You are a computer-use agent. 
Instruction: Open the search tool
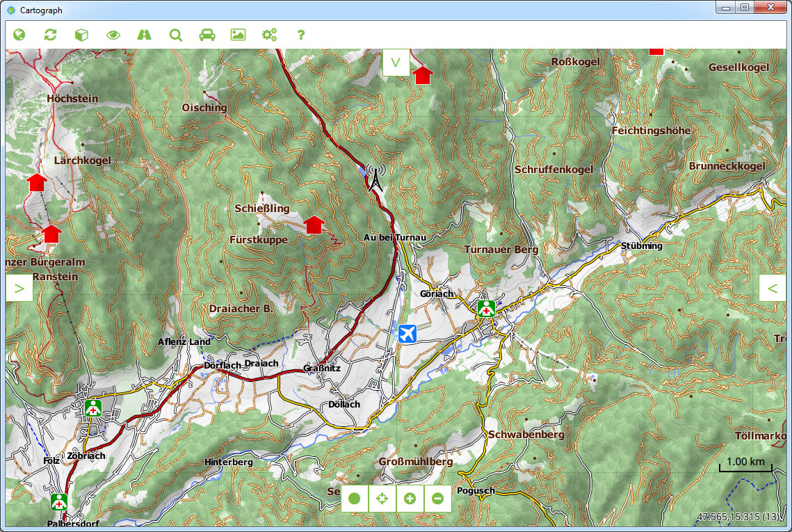click(x=175, y=34)
